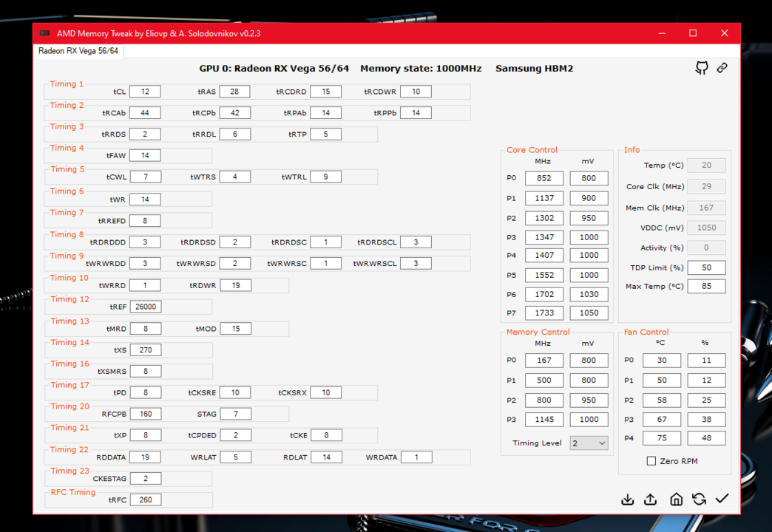Click Core Control P7 mV field
Screen dimensions: 772x532
589,313
